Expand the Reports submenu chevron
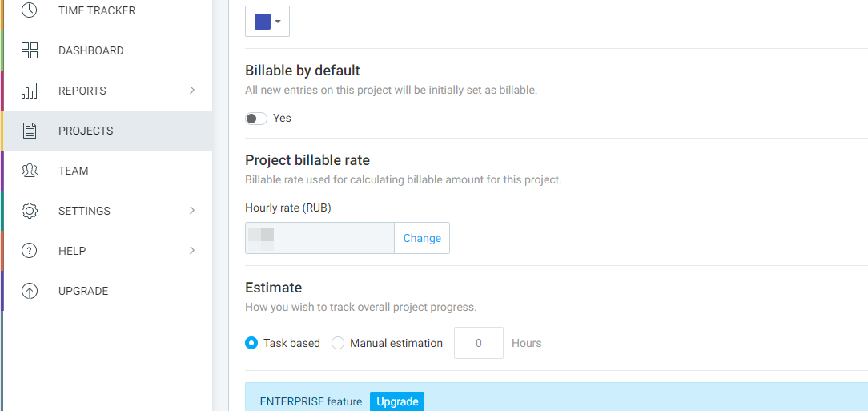This screenshot has width=868, height=411. pyautogui.click(x=192, y=91)
